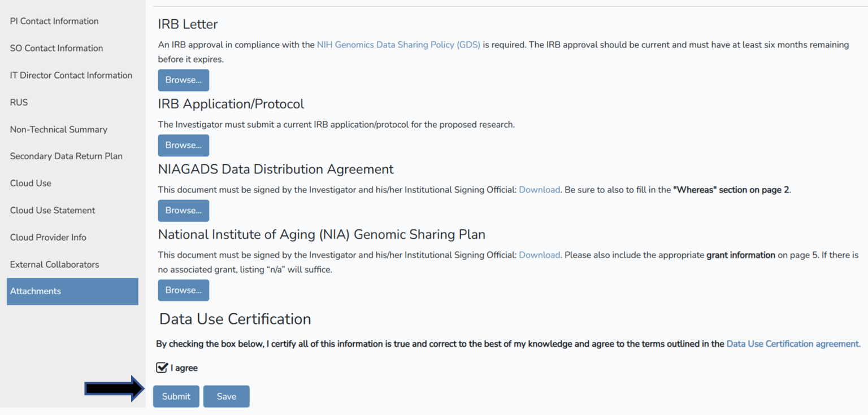
Task: Switch to the RUS section
Action: (x=19, y=102)
